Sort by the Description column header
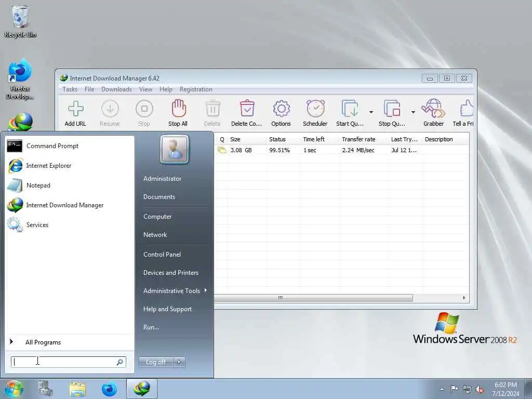Screen dimensions: 532x399 (x=445, y=139)
